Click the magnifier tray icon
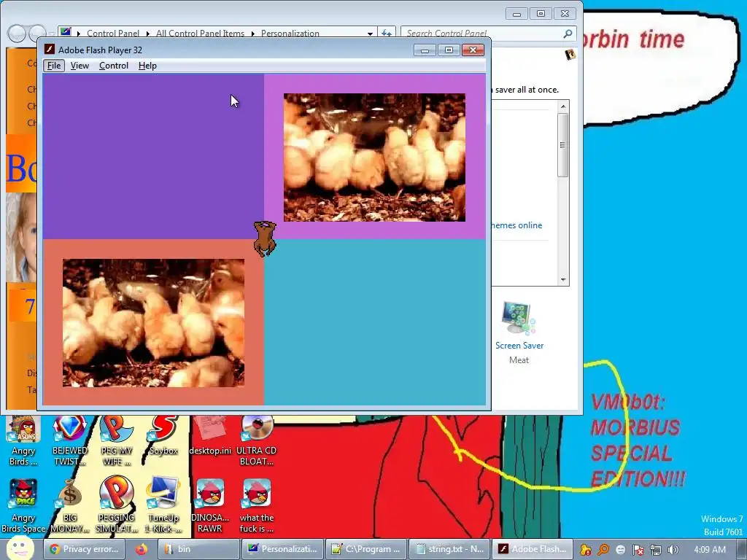 click(603, 550)
